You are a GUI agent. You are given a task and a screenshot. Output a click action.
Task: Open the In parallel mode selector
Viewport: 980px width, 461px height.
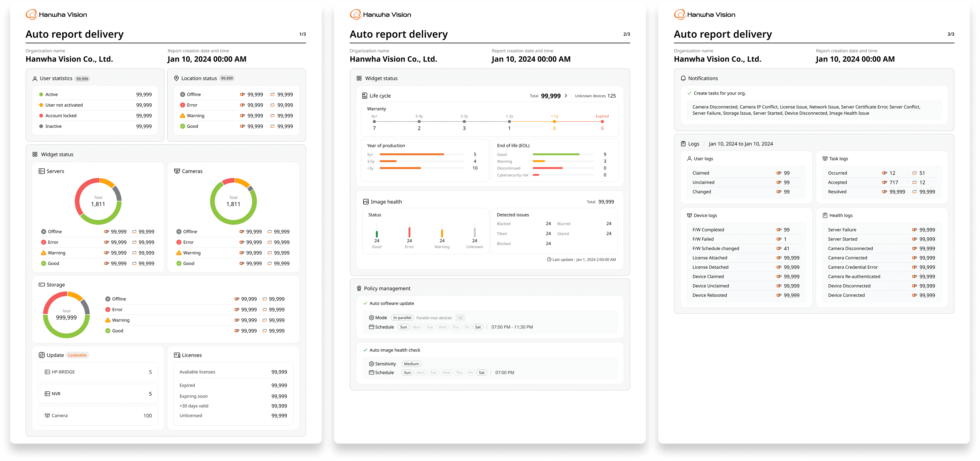click(402, 318)
